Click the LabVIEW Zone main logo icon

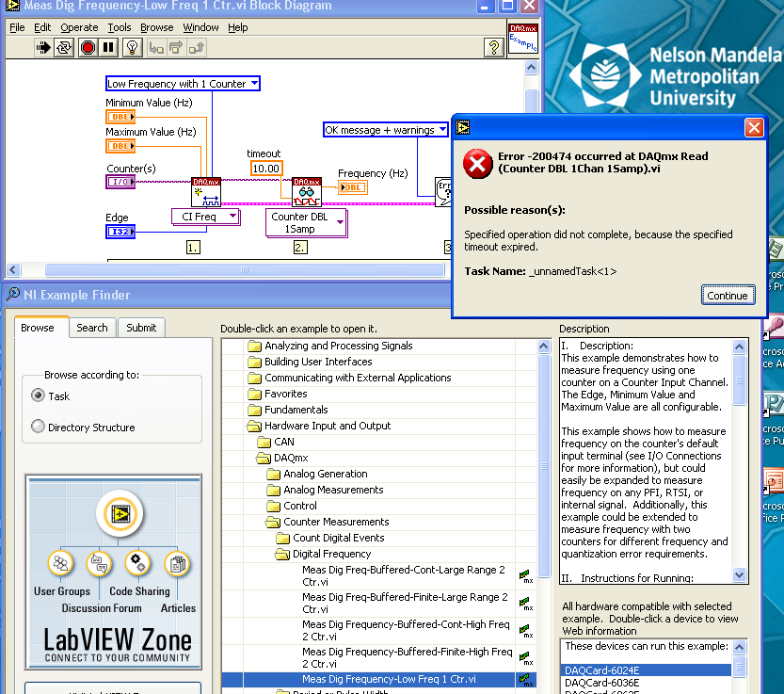(120, 513)
